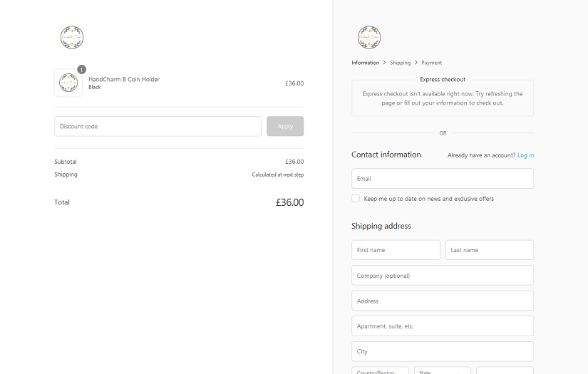Image resolution: width=588 pixels, height=374 pixels.
Task: Select the City input field
Action: pos(442,351)
